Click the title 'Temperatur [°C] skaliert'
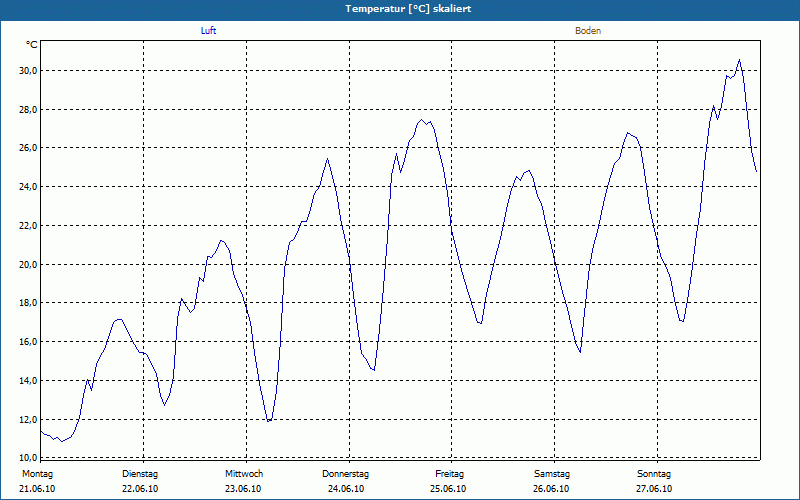The width and height of the screenshot is (800, 500). pyautogui.click(x=408, y=9)
